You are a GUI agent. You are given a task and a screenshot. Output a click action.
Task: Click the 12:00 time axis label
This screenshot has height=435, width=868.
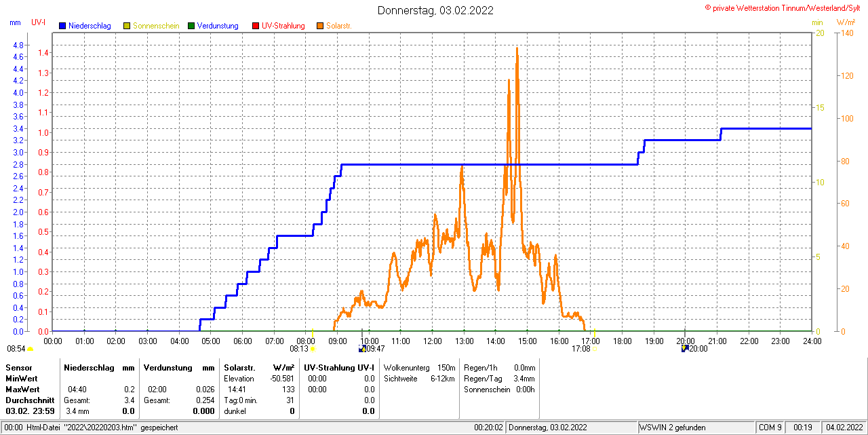433,341
